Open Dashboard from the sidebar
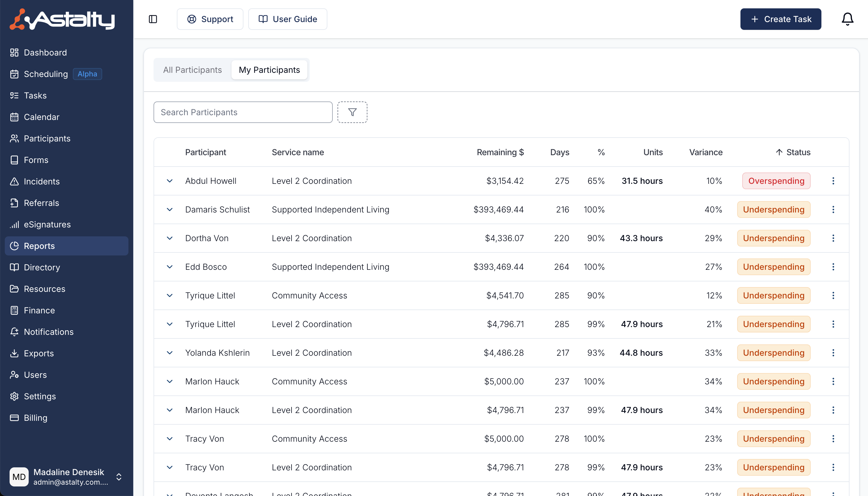The height and width of the screenshot is (496, 868). [x=67, y=53]
